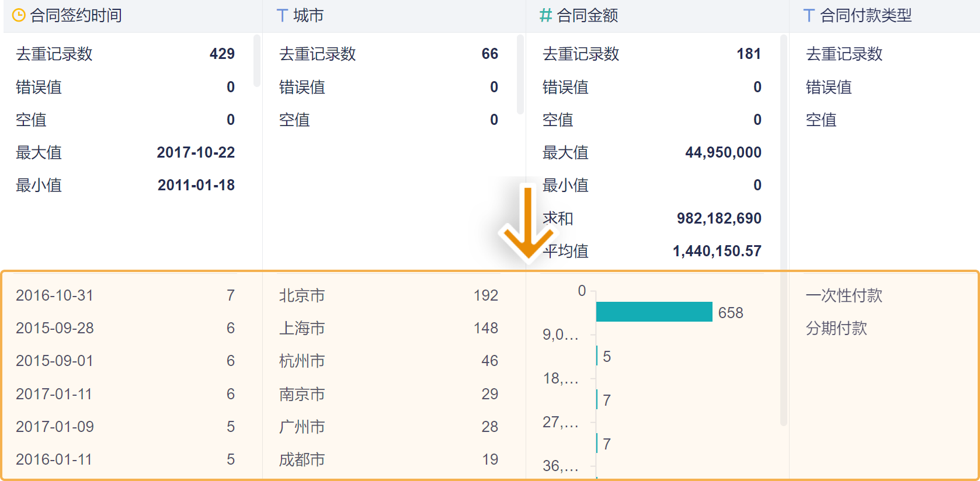
Task: Select the 分期付款 value
Action: pyautogui.click(x=836, y=328)
